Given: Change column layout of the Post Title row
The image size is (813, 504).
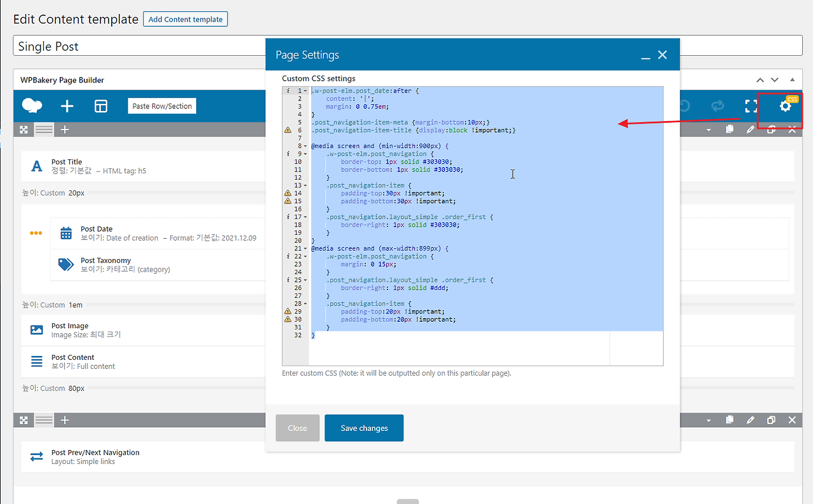Looking at the screenshot, I should [x=44, y=129].
